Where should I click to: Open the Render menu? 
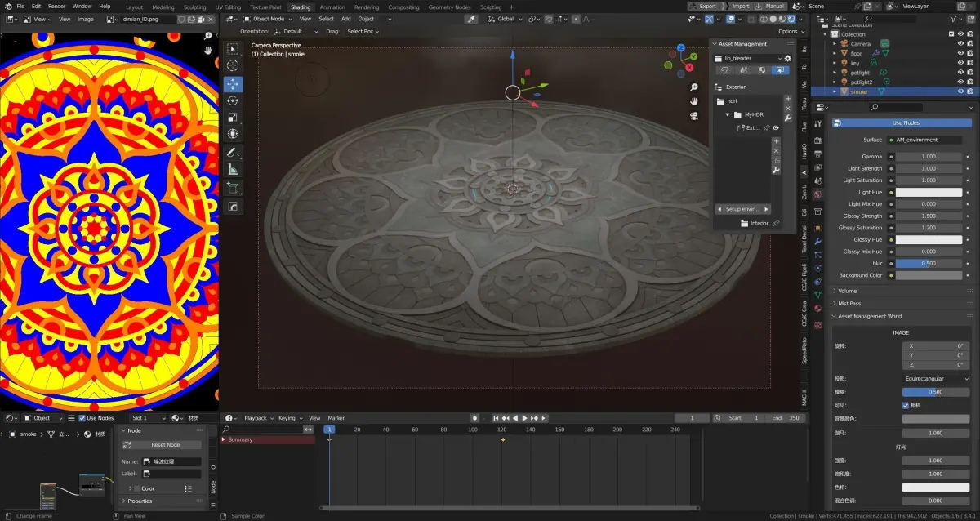(56, 6)
